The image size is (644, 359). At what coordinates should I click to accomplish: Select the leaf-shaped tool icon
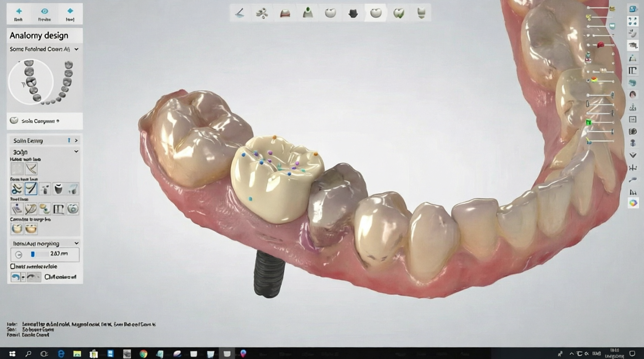point(31,209)
